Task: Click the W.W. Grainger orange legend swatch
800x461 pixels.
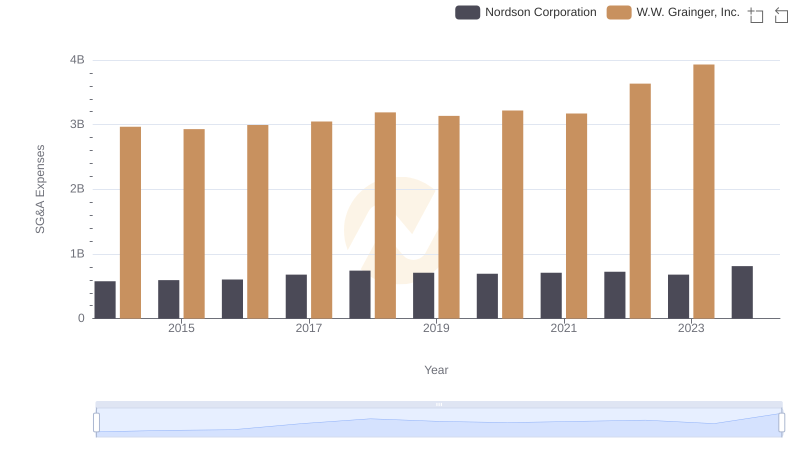Action: pos(619,12)
